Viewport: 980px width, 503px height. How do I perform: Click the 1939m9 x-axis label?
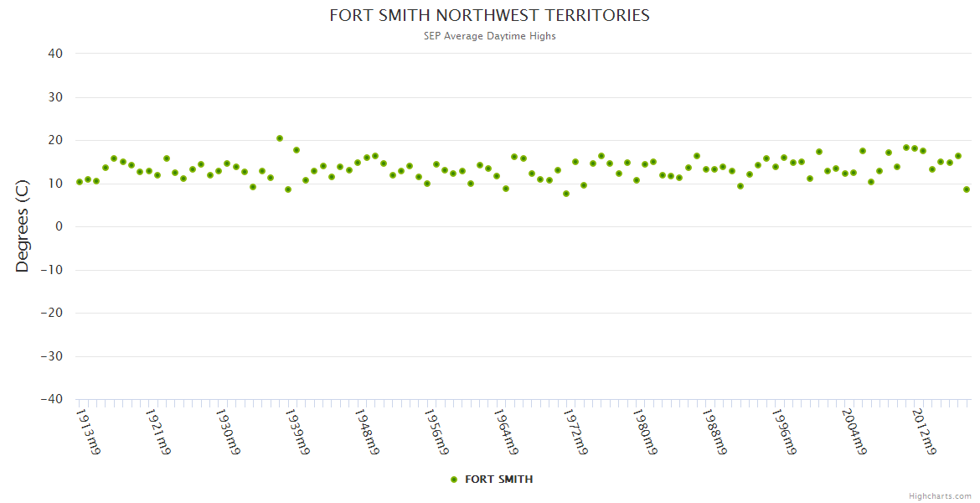pyautogui.click(x=297, y=432)
